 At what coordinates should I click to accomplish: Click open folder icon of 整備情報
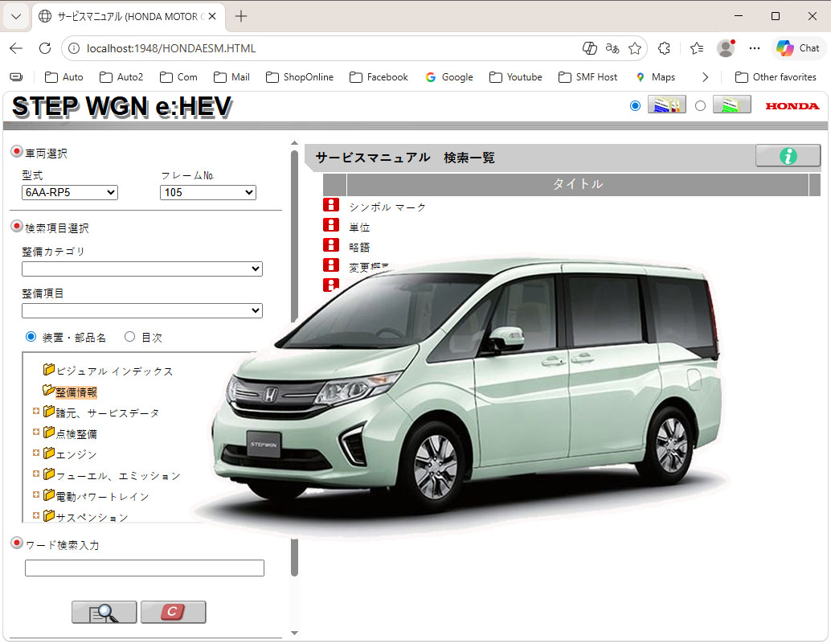point(49,390)
